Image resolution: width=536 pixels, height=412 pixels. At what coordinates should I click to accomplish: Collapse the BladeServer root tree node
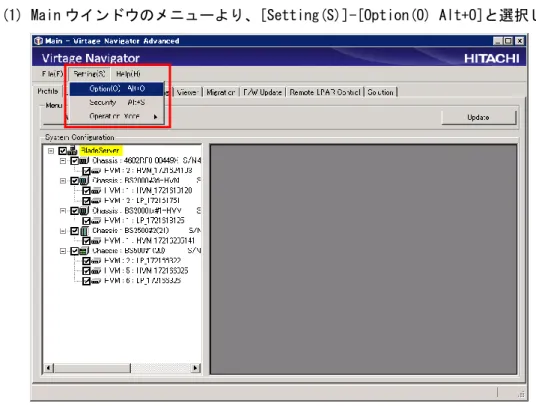[51, 150]
